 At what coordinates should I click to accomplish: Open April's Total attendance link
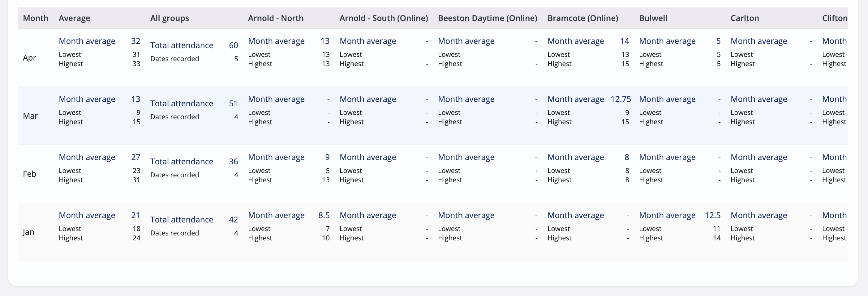pos(182,45)
